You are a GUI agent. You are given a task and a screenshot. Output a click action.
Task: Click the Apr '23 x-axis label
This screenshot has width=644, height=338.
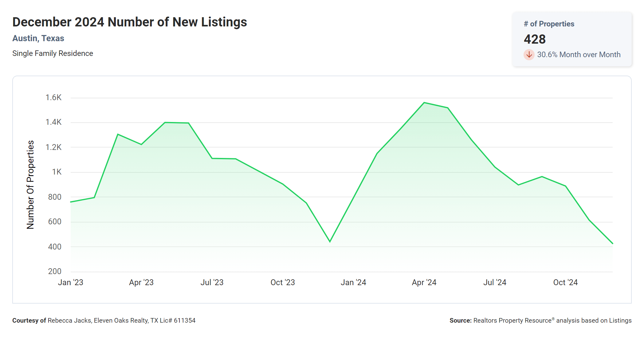click(x=141, y=282)
